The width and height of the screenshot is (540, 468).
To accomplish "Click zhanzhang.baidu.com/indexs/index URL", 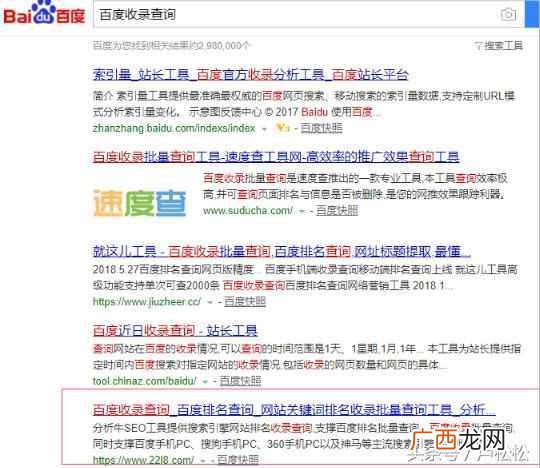I will pos(174,128).
